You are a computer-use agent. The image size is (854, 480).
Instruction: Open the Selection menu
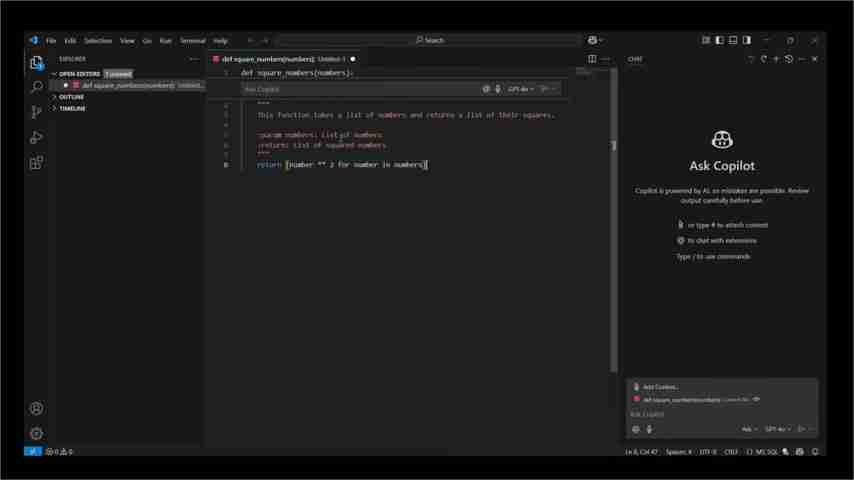click(98, 40)
